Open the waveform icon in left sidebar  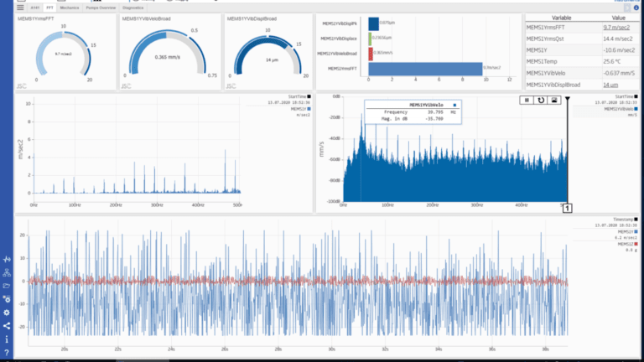7,259
